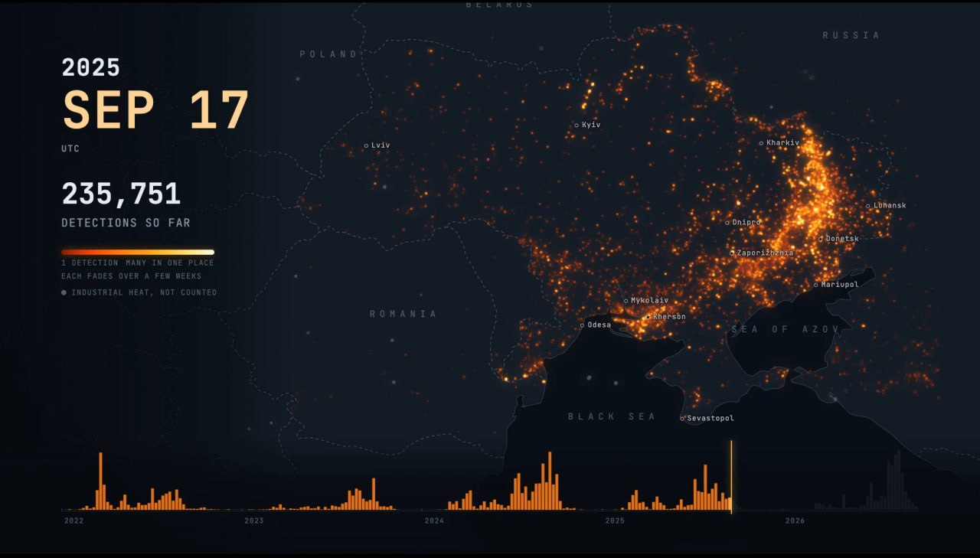The width and height of the screenshot is (980, 558).
Task: Jump to 2024 on the timeline axis
Action: (x=434, y=521)
